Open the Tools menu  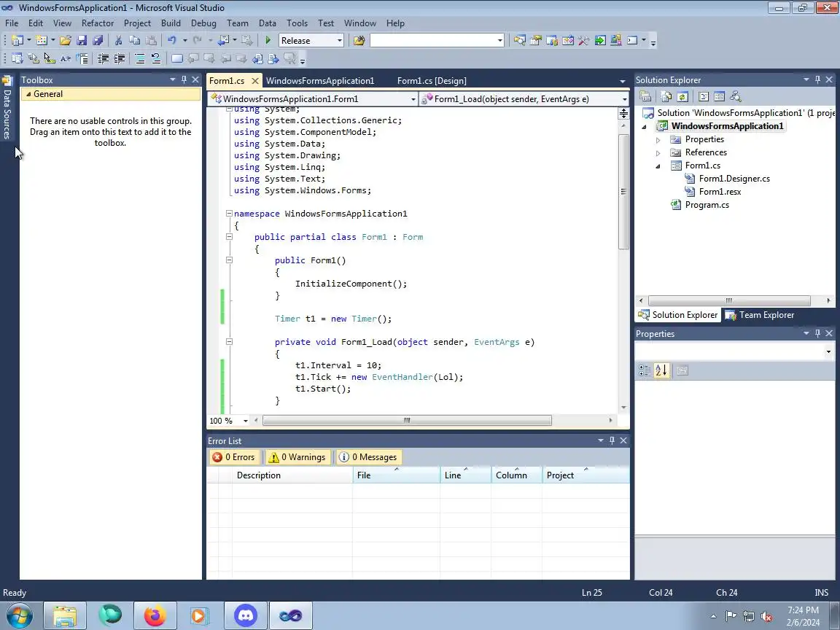pyautogui.click(x=297, y=23)
